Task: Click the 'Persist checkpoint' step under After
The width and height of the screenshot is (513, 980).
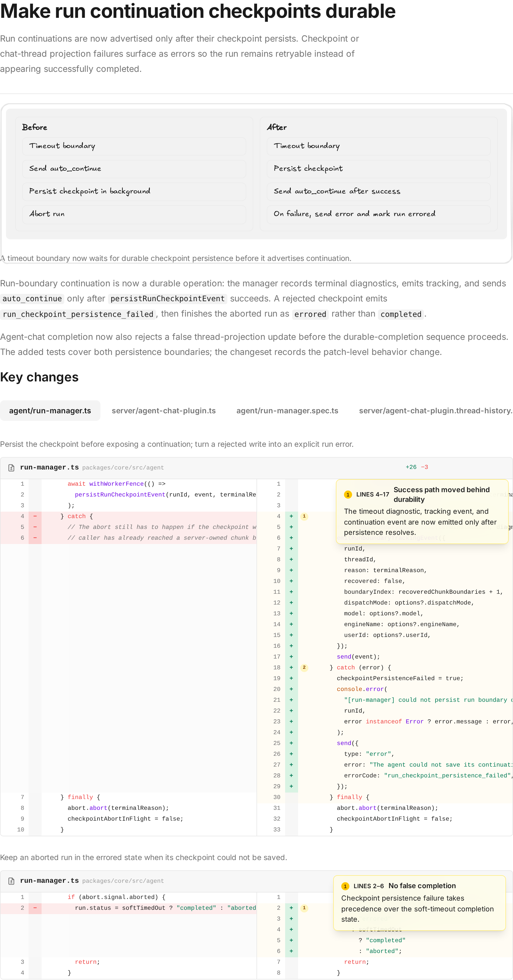Action: click(378, 169)
